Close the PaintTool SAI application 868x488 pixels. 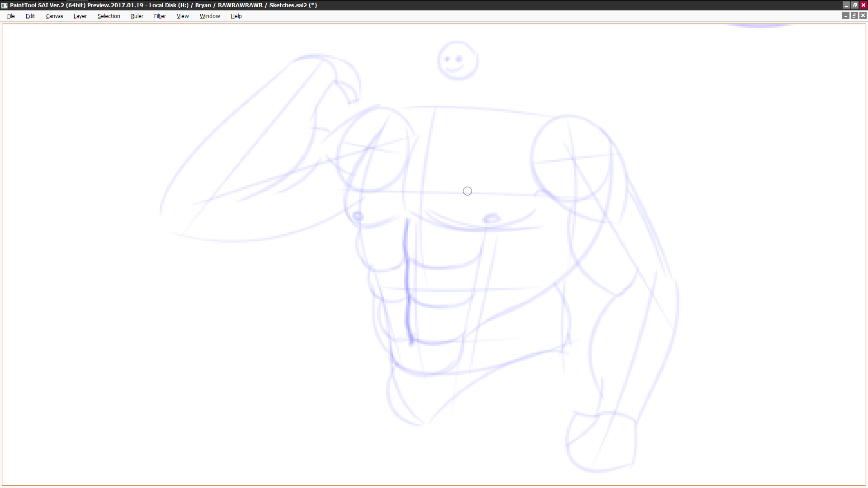point(863,5)
